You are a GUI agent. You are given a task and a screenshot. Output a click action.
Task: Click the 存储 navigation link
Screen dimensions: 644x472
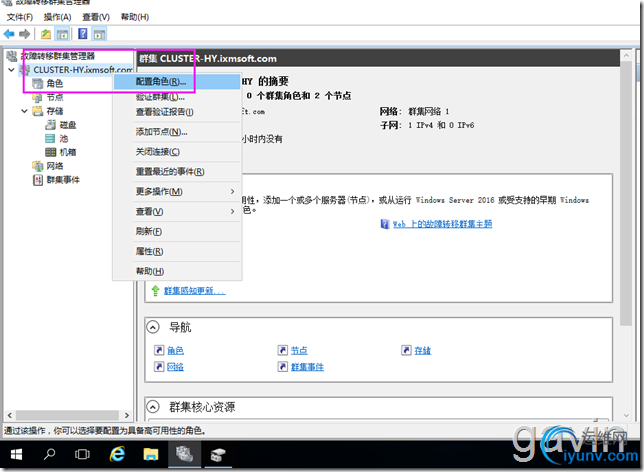pos(423,350)
